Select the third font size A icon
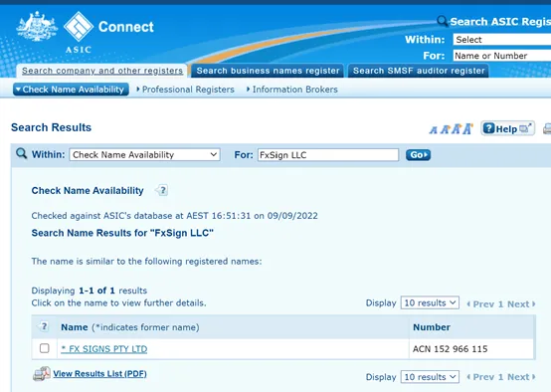The height and width of the screenshot is (392, 551). pos(456,129)
